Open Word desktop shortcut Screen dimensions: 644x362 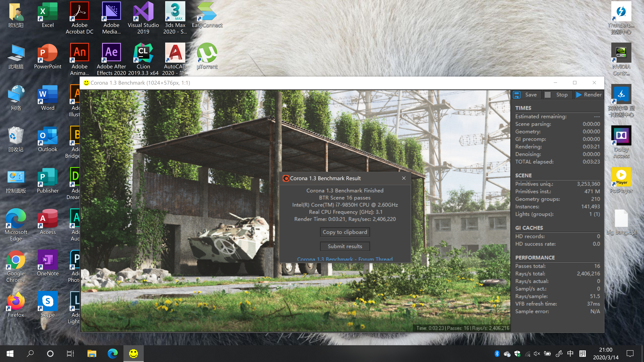[x=47, y=98]
